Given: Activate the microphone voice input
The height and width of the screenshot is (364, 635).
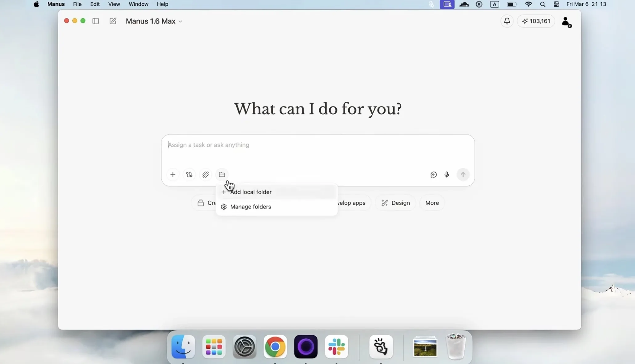Looking at the screenshot, I should tap(447, 175).
